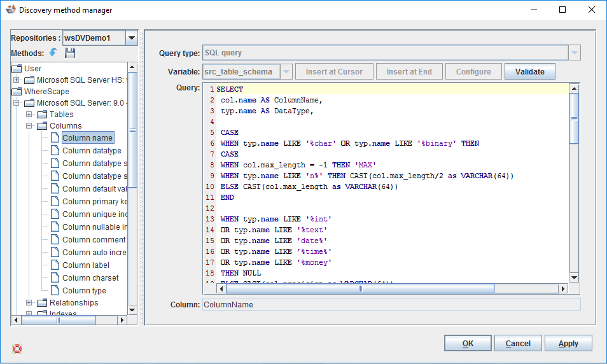This screenshot has height=364, width=607.
Task: Open the Repositories dropdown
Action: (132, 38)
